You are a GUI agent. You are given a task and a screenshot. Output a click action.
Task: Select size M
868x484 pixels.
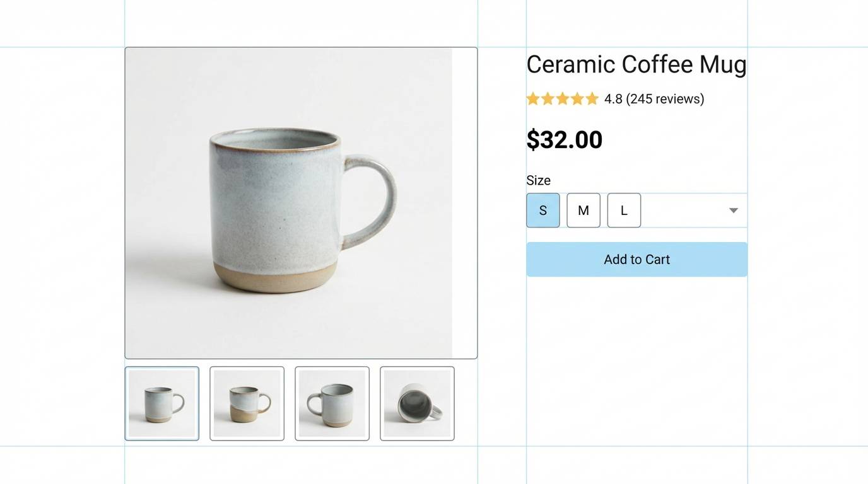tap(583, 210)
